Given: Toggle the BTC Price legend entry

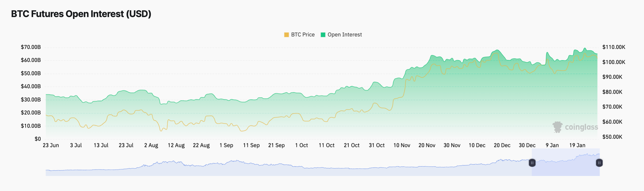Looking at the screenshot, I should [x=299, y=35].
